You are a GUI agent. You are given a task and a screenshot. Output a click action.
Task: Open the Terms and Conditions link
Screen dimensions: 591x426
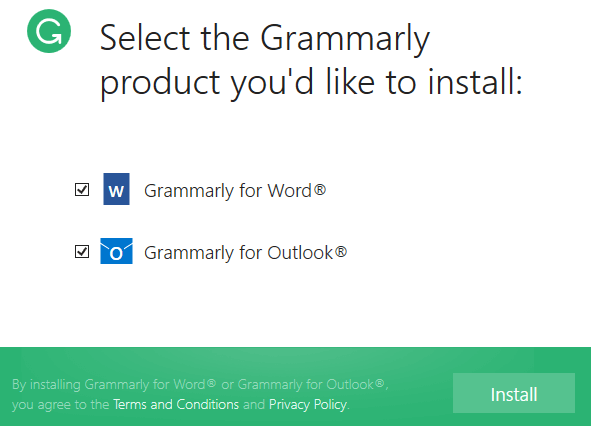[x=176, y=404]
